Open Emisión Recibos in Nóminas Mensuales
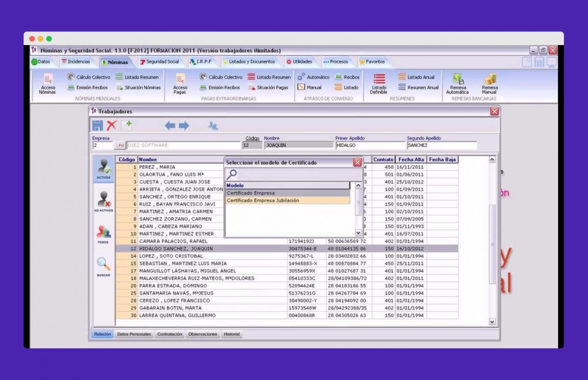The height and width of the screenshot is (380, 588). [x=88, y=87]
